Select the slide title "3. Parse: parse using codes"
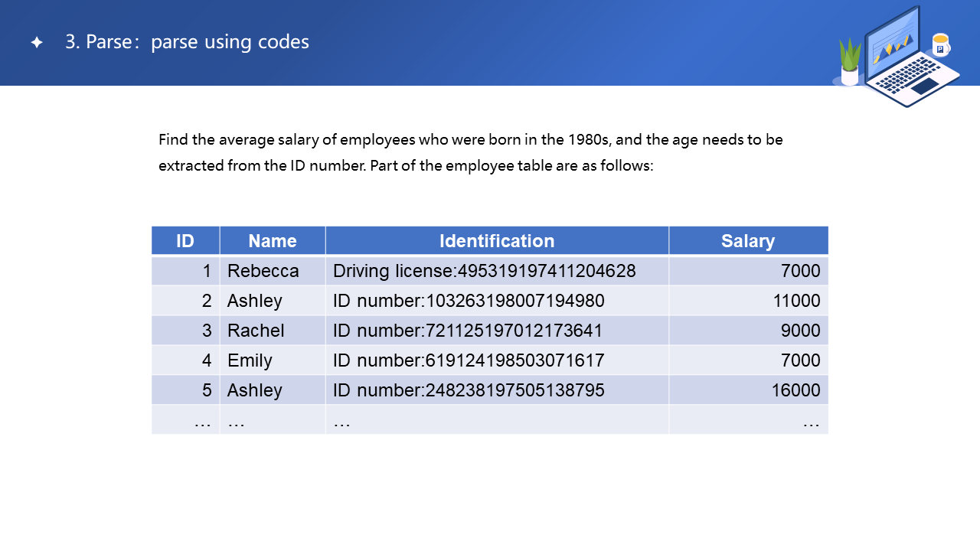Screen dimensions: 980x551 click(x=187, y=42)
